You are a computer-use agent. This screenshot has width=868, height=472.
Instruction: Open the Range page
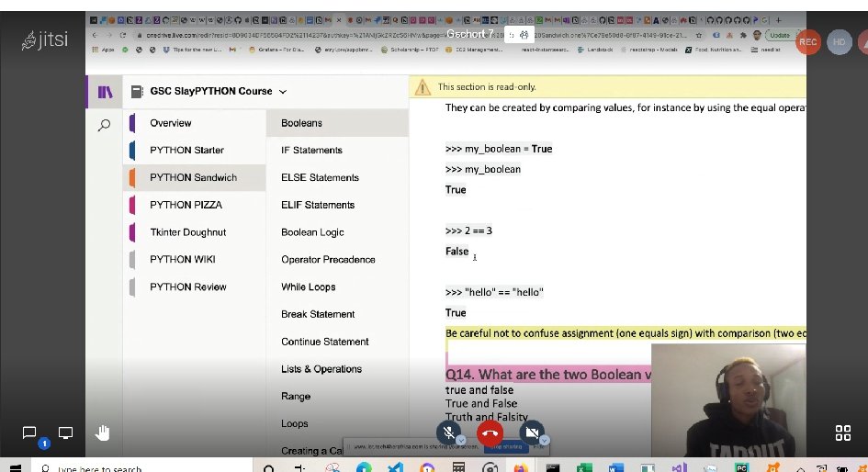(337, 396)
